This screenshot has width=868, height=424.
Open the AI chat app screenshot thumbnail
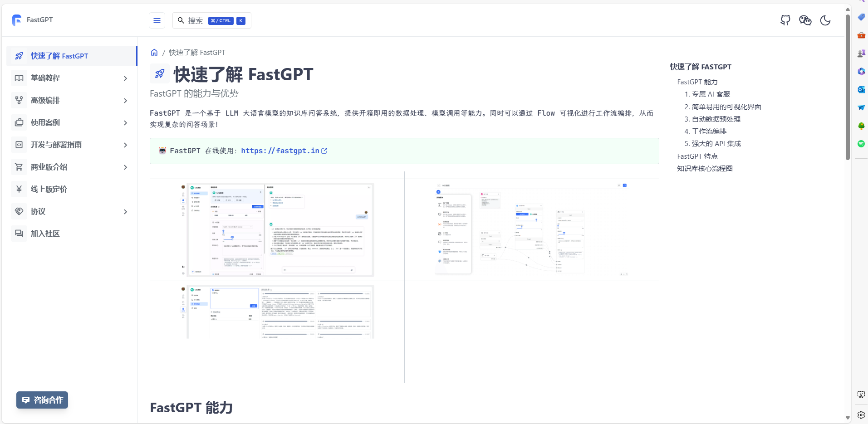coord(277,230)
